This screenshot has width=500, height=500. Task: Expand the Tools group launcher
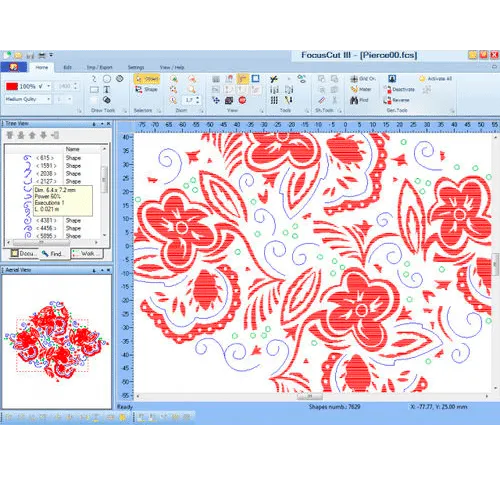pyautogui.click(x=307, y=111)
